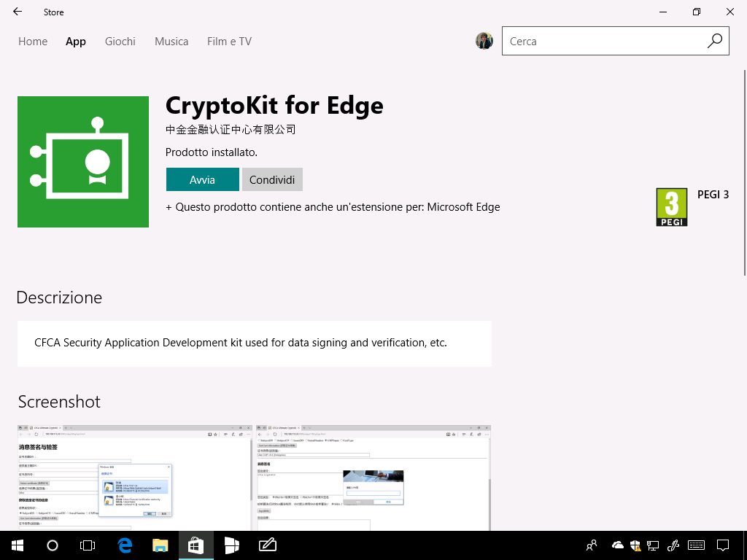Open the Giochi tab
This screenshot has height=560, width=747.
(120, 42)
